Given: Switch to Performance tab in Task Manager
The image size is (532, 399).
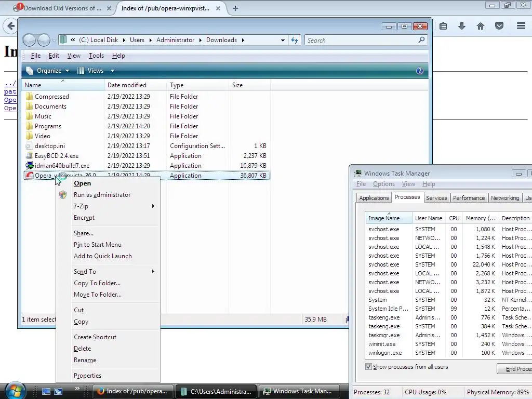Looking at the screenshot, I should click(469, 198).
